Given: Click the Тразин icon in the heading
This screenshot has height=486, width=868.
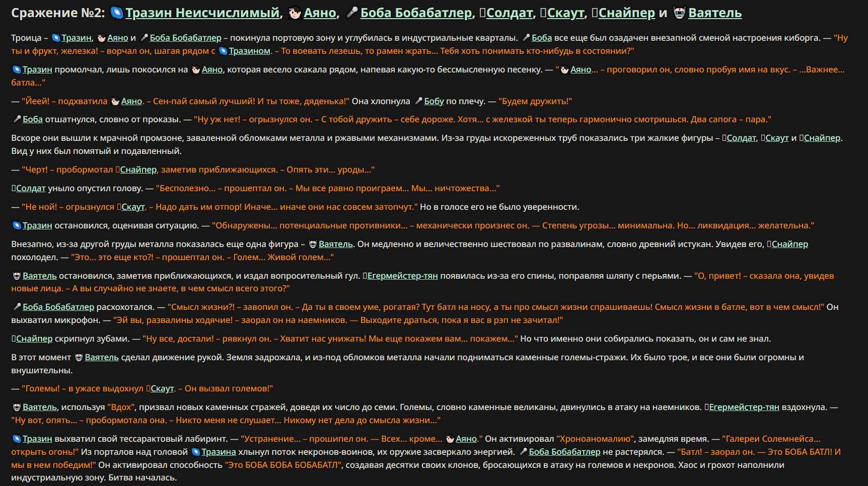Looking at the screenshot, I should point(116,13).
